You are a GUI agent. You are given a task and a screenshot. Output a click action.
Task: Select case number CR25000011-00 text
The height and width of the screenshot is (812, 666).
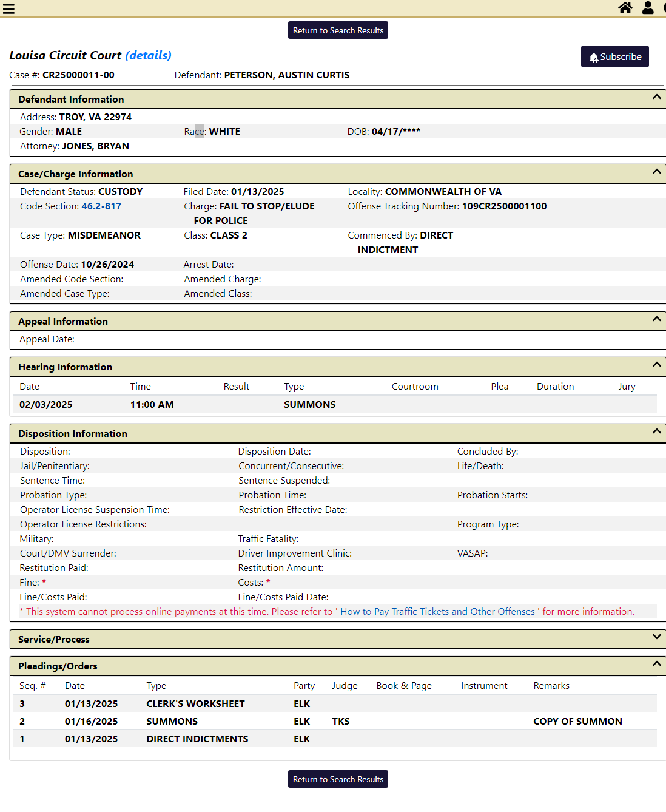[x=78, y=75]
